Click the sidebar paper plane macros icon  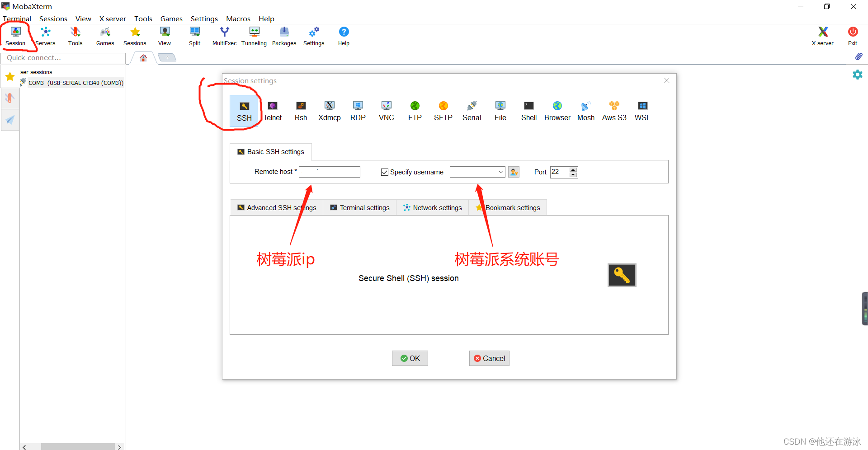10,120
